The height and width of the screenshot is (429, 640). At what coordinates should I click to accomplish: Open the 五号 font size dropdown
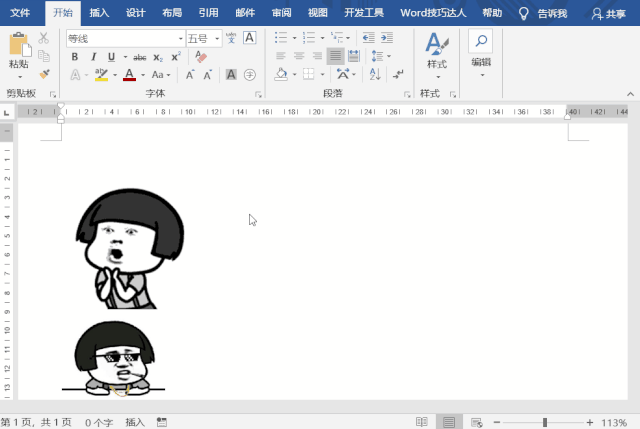point(217,39)
